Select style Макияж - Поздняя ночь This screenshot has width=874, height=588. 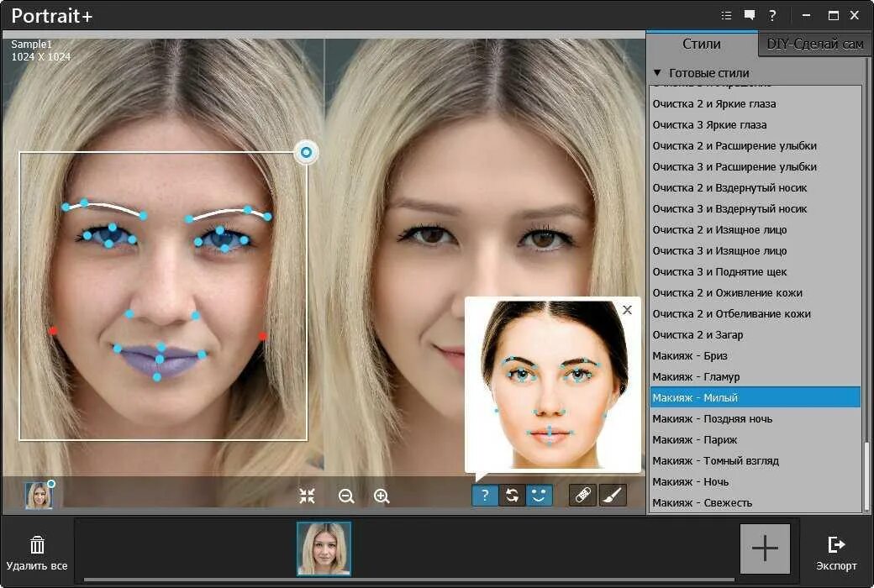[x=756, y=418]
